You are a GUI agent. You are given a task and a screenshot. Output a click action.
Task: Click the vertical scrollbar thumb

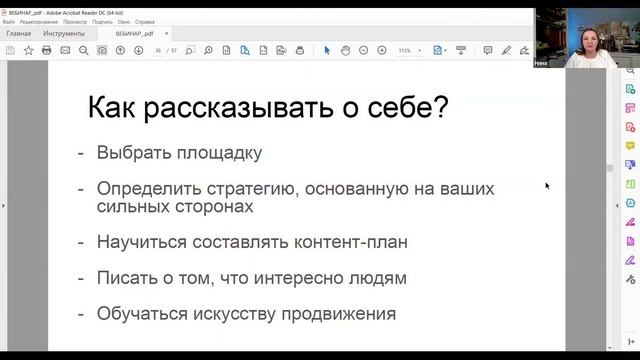coord(610,168)
